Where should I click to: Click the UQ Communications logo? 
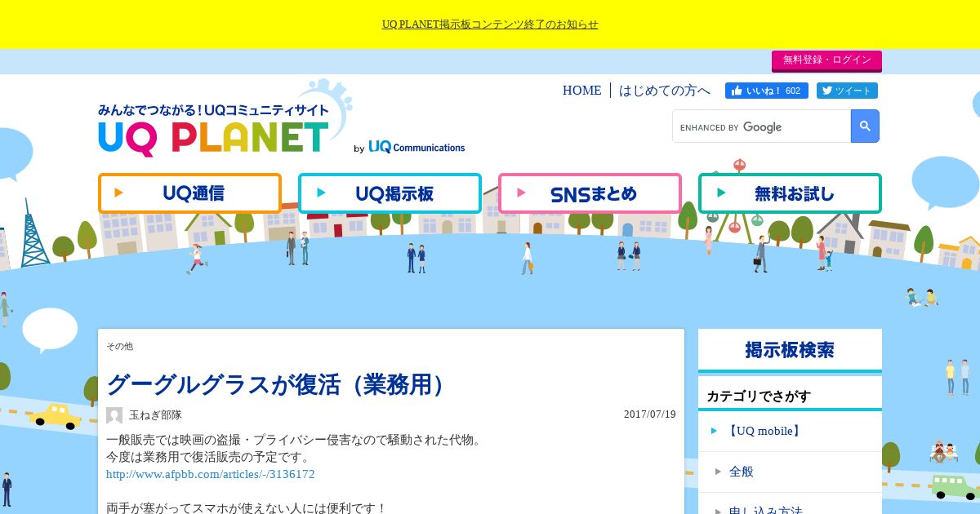pyautogui.click(x=416, y=147)
